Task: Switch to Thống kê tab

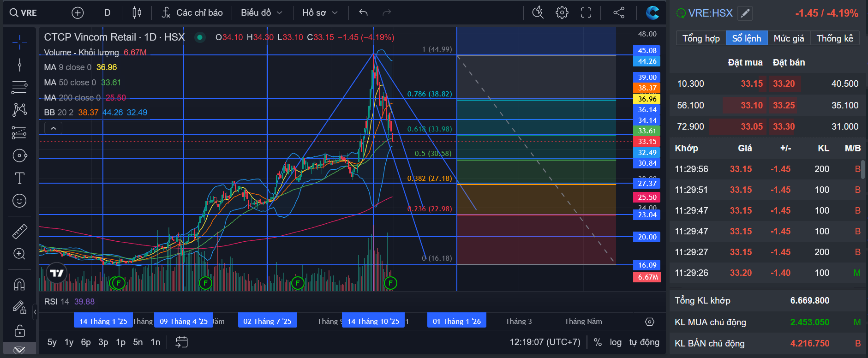Action: pos(835,38)
